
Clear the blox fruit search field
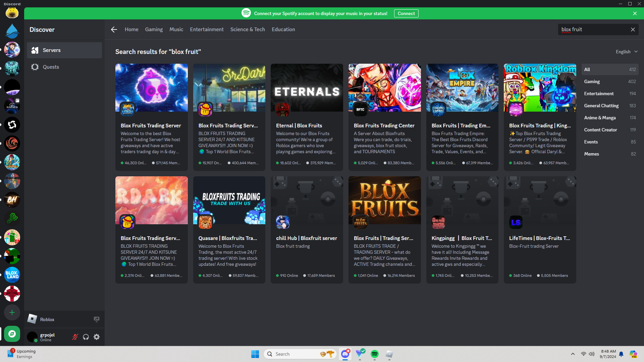(633, 29)
